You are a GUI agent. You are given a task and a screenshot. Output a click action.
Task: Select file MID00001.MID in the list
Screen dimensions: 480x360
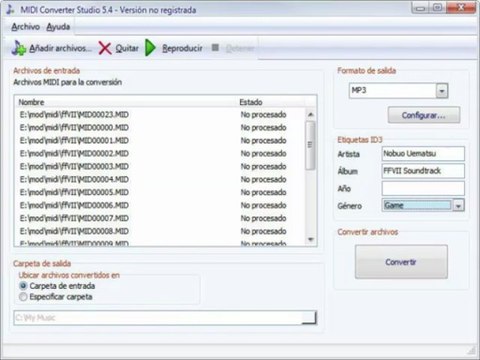coord(74,141)
